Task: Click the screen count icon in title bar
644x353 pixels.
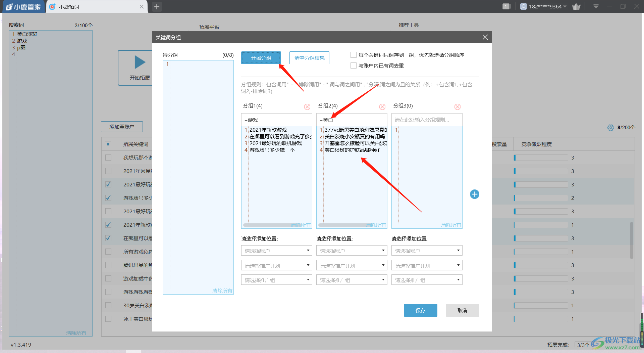Action: pos(506,6)
